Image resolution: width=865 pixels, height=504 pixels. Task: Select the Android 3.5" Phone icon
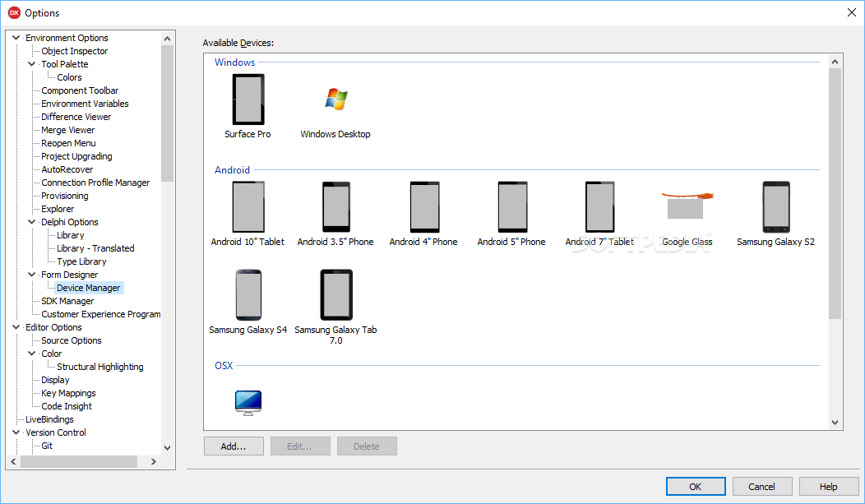point(336,207)
